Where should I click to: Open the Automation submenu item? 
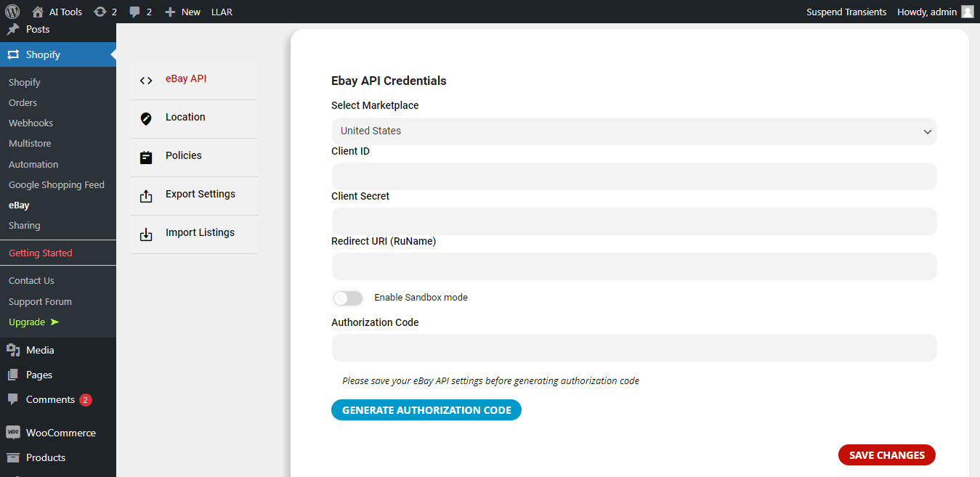point(33,164)
